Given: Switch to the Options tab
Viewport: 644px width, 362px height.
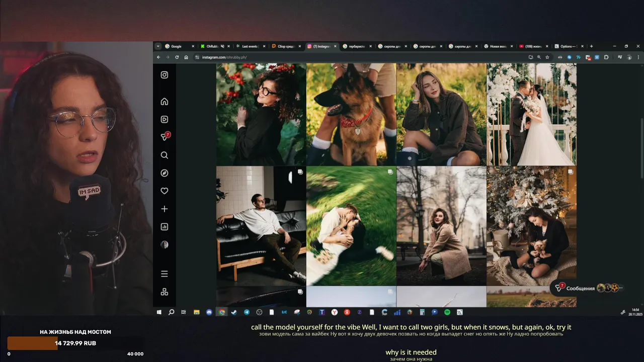Looking at the screenshot, I should pos(569,46).
